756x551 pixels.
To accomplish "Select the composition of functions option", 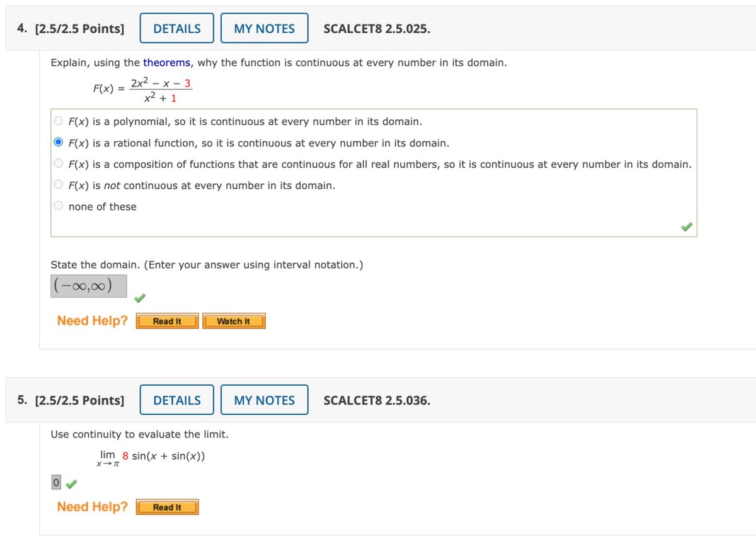I will click(58, 164).
